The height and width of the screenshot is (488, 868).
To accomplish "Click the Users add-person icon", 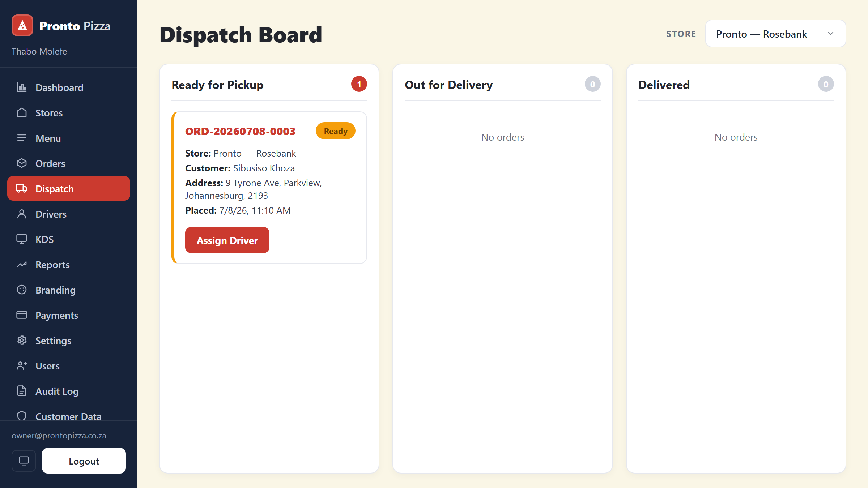I will click(22, 366).
